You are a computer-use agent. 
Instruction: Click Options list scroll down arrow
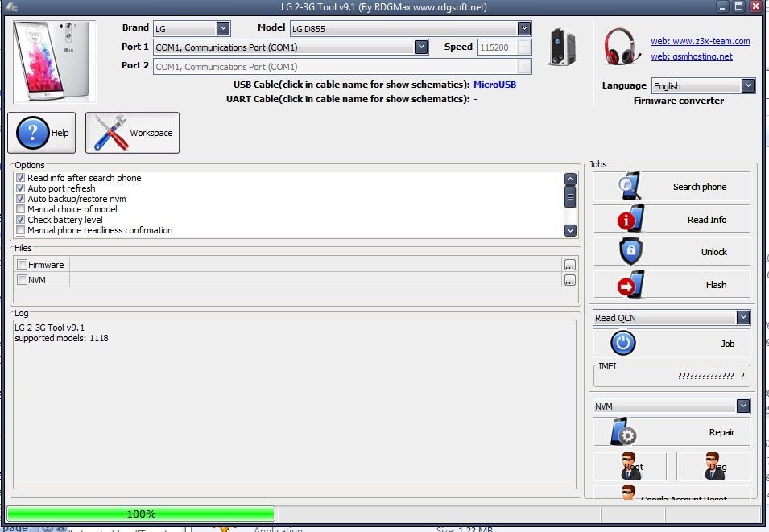(570, 230)
